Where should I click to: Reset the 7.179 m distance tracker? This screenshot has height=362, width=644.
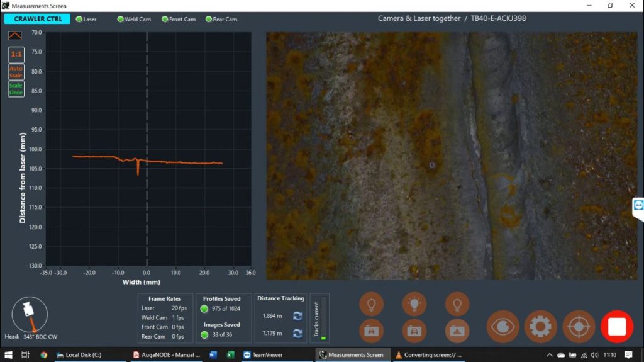(x=297, y=333)
